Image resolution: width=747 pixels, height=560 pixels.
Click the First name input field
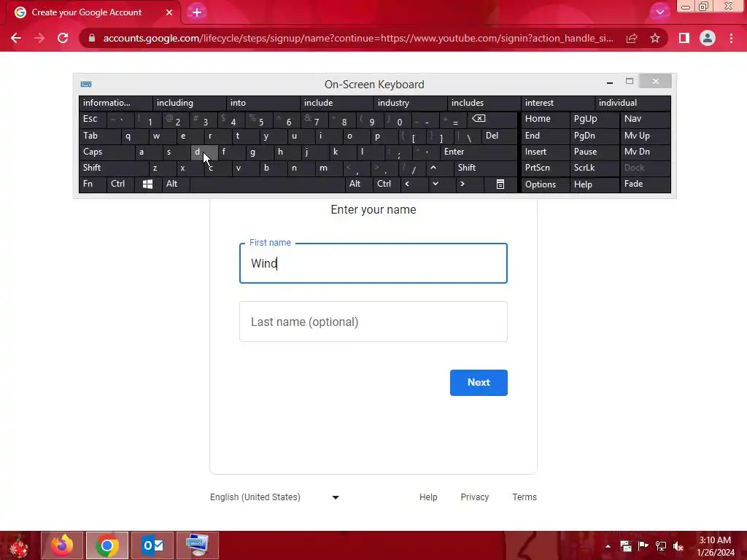[x=373, y=263]
